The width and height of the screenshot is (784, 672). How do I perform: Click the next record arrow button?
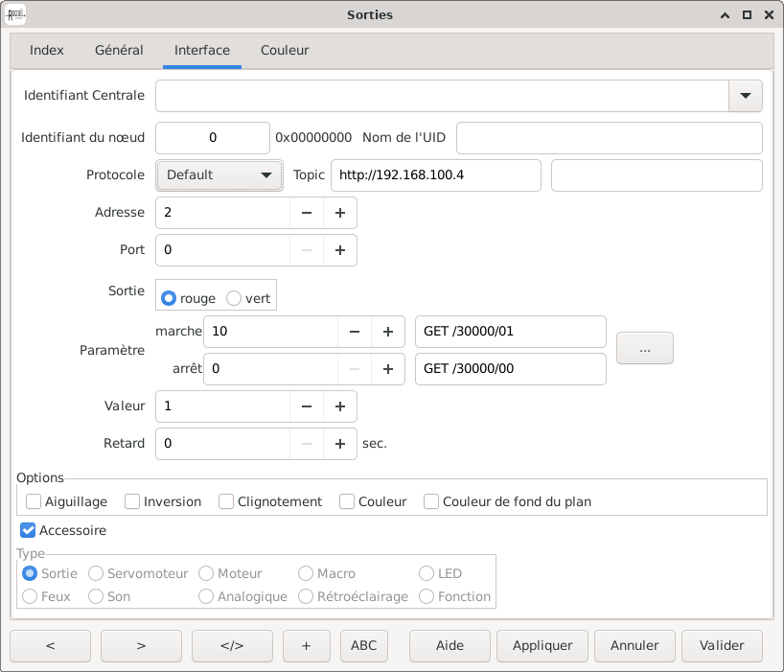(x=141, y=646)
